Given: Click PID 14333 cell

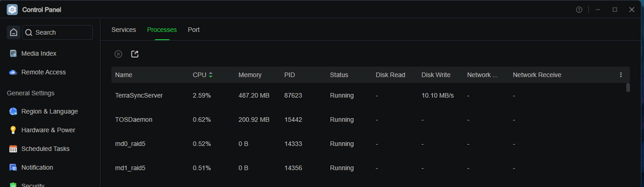Looking at the screenshot, I should [293, 144].
